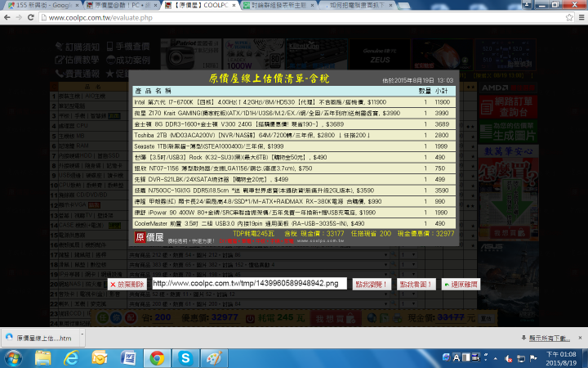Open Microsoft Word from the taskbar
This screenshot has width=588, height=368.
[x=128, y=359]
